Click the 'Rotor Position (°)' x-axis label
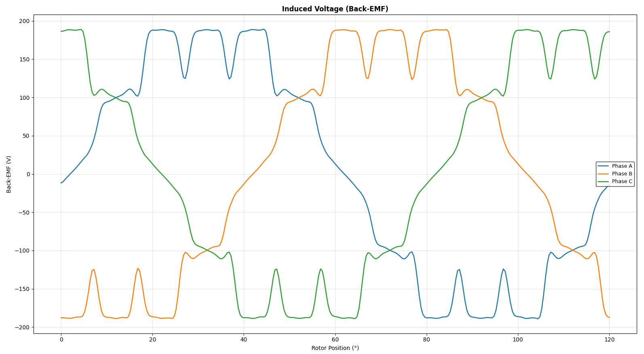The width and height of the screenshot is (644, 354). point(335,348)
